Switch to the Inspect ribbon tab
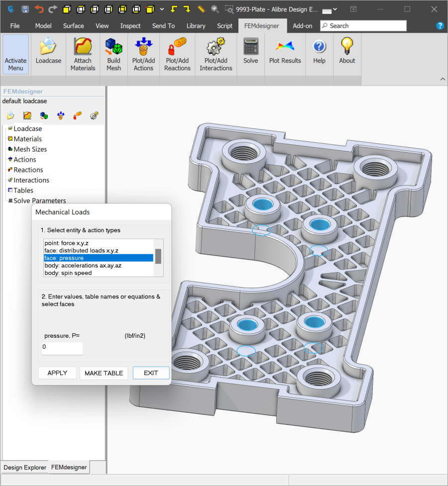The width and height of the screenshot is (448, 486). 130,26
